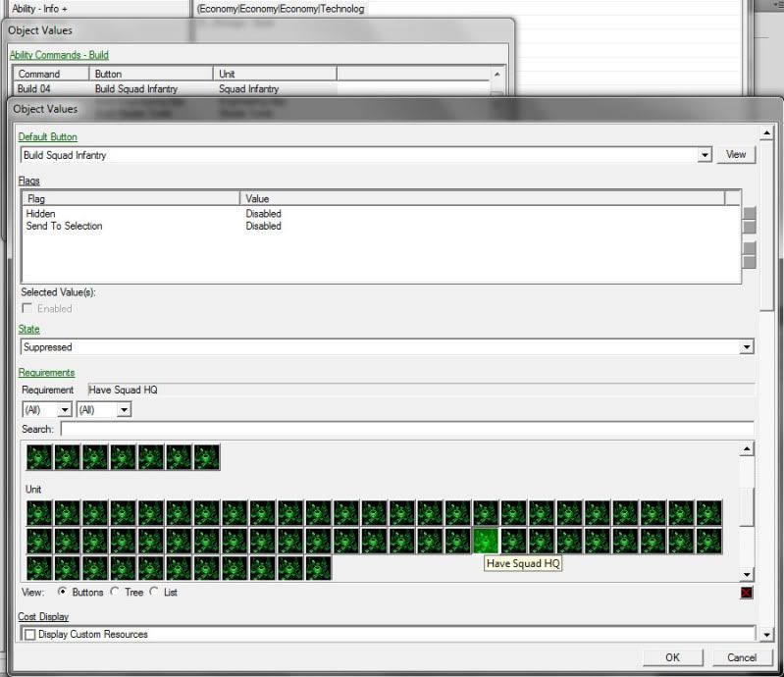Click Squad Infantry unit cell in back window
The height and width of the screenshot is (677, 784).
tap(248, 89)
